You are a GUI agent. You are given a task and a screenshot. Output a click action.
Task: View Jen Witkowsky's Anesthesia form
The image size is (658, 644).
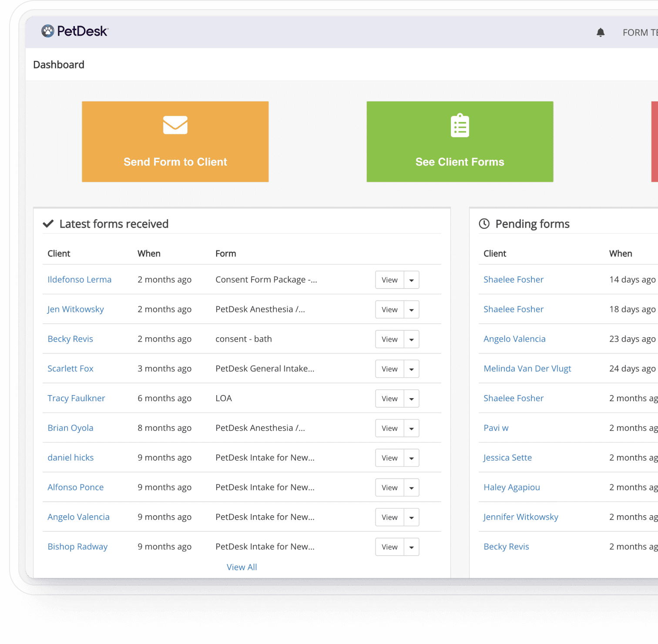tap(389, 309)
